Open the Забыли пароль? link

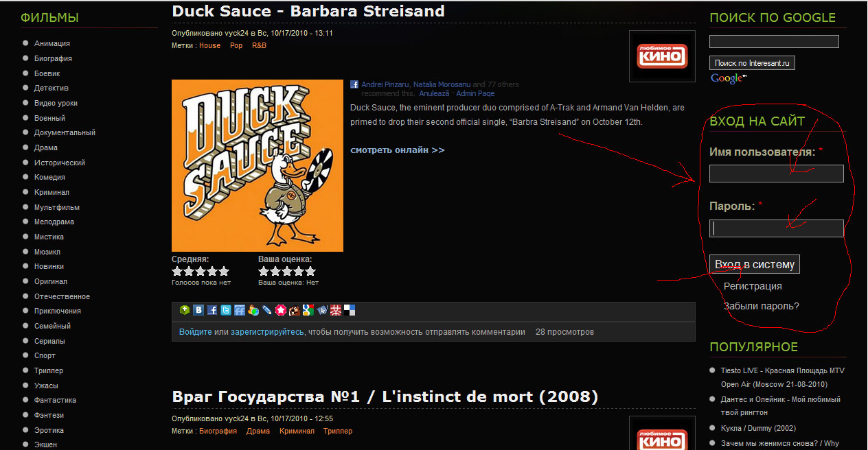pos(762,306)
